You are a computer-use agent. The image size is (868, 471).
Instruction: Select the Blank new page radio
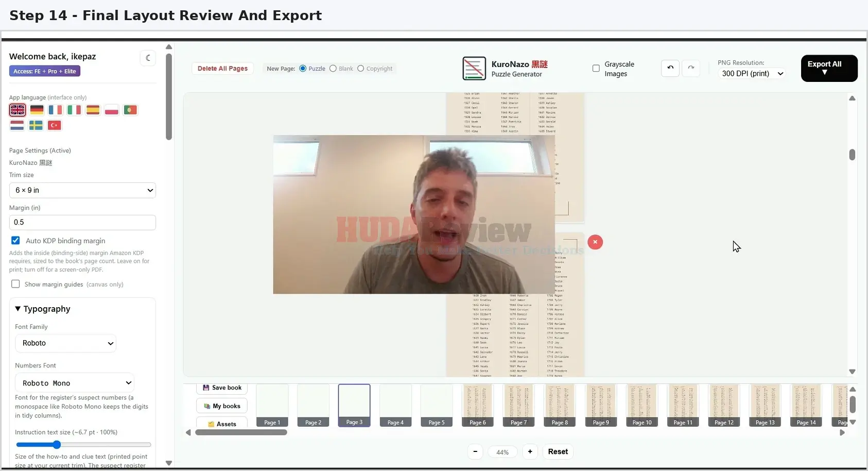(333, 69)
